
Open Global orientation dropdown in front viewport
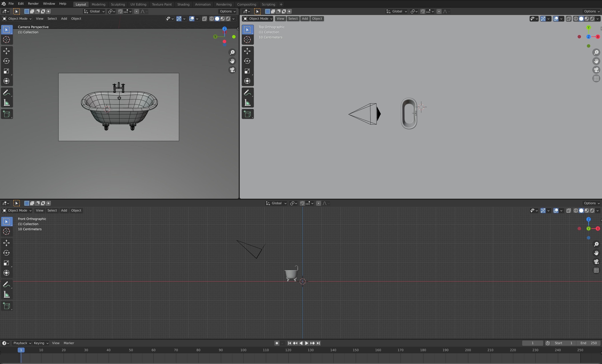coord(276,203)
